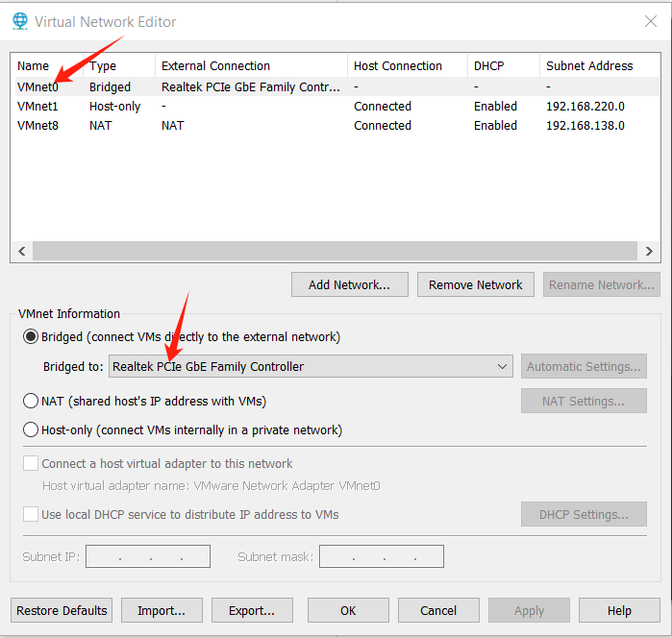The image size is (672, 638).
Task: Click the Virtual Network Editor globe icon
Action: (20, 21)
